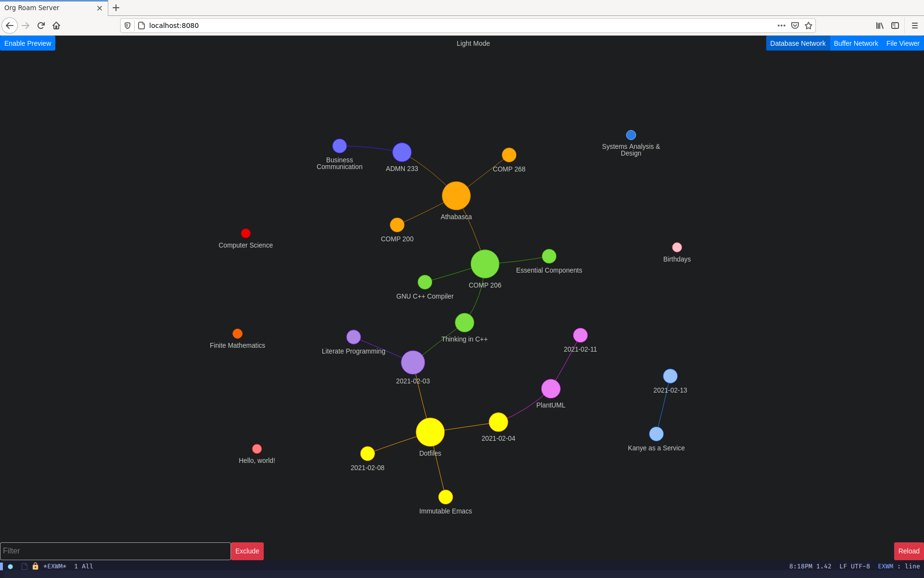Screen dimensions: 924x578
Task: Enable Preview mode
Action: point(27,43)
